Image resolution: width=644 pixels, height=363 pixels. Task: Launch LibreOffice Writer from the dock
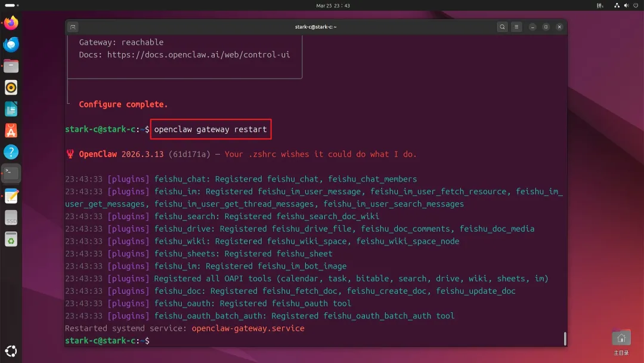coord(11,109)
